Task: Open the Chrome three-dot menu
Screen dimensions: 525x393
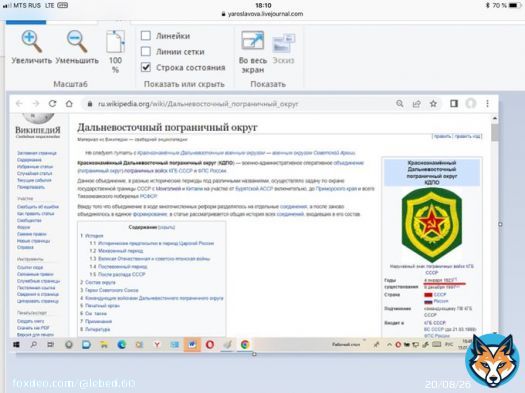Action: (x=488, y=104)
